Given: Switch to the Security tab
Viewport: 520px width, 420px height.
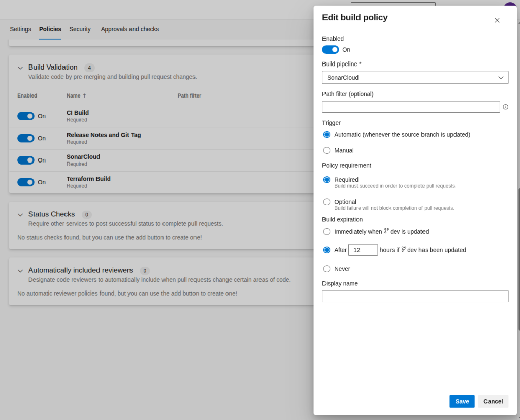Looking at the screenshot, I should pos(80,29).
